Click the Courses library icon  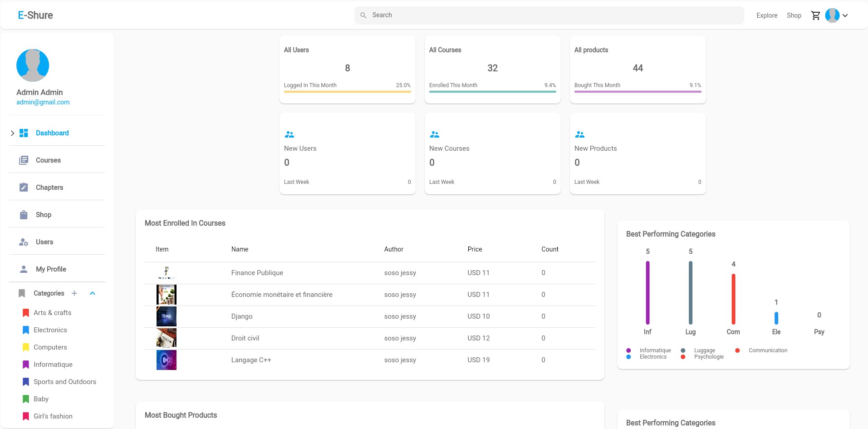[x=24, y=160]
